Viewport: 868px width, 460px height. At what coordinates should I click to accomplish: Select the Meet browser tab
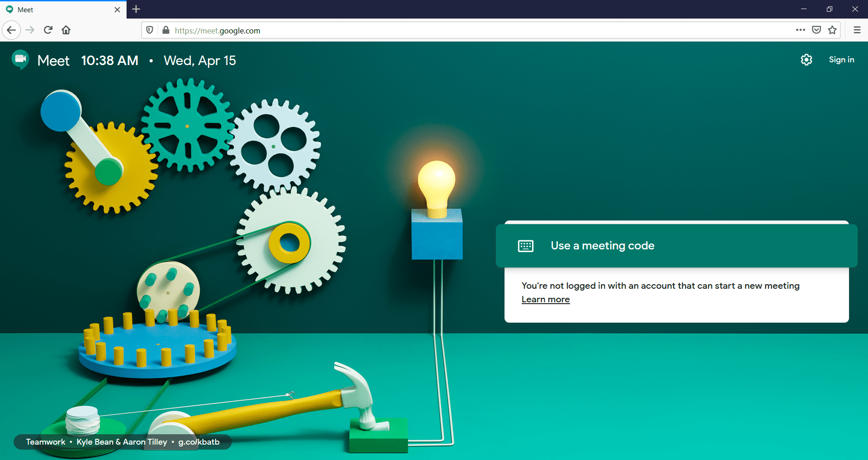point(63,9)
